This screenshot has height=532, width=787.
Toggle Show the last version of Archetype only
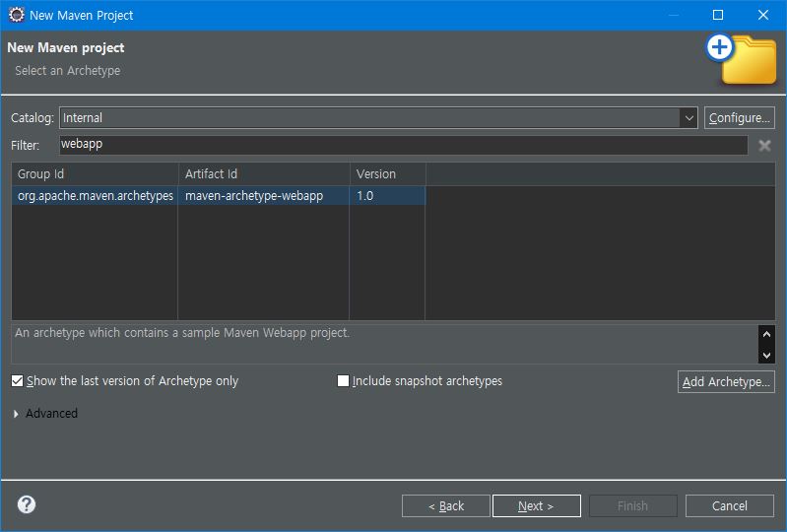point(18,381)
